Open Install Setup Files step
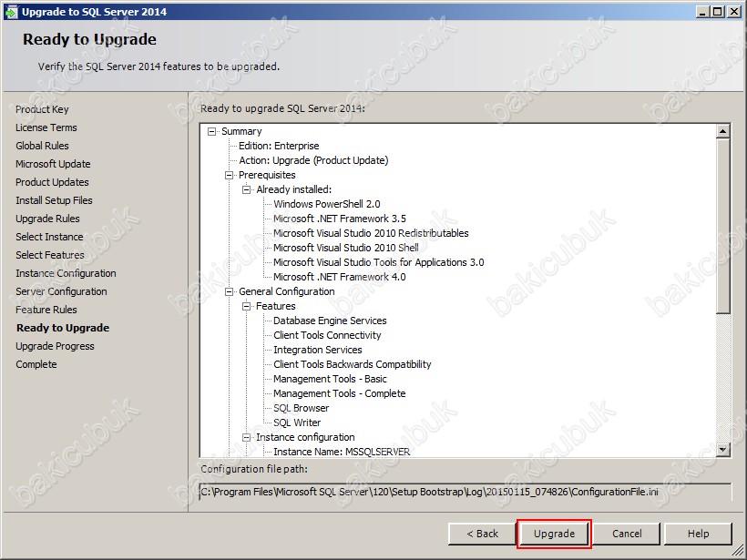The width and height of the screenshot is (747, 560). 54,200
